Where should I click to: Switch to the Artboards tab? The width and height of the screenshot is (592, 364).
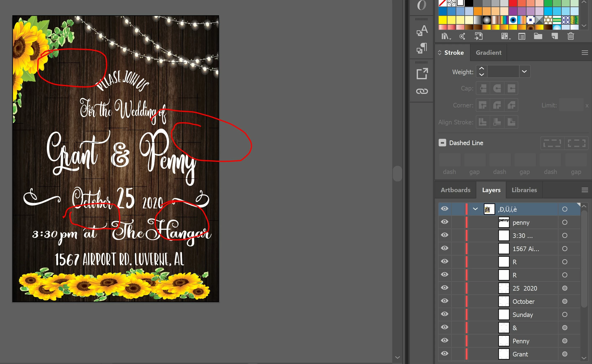coord(455,190)
